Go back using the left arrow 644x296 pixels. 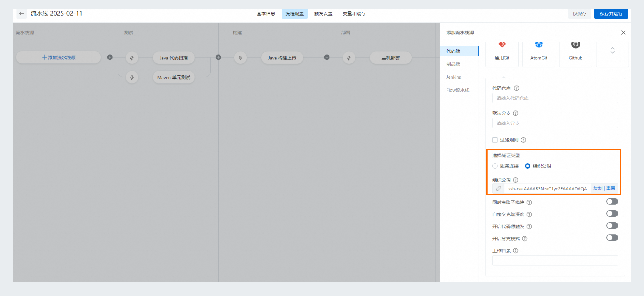tap(21, 14)
